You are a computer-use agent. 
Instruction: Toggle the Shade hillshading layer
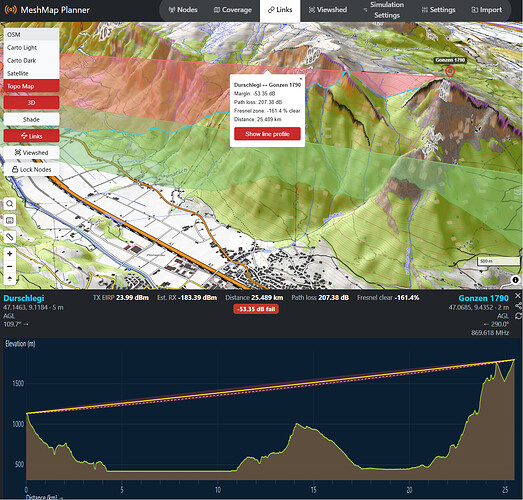point(31,119)
